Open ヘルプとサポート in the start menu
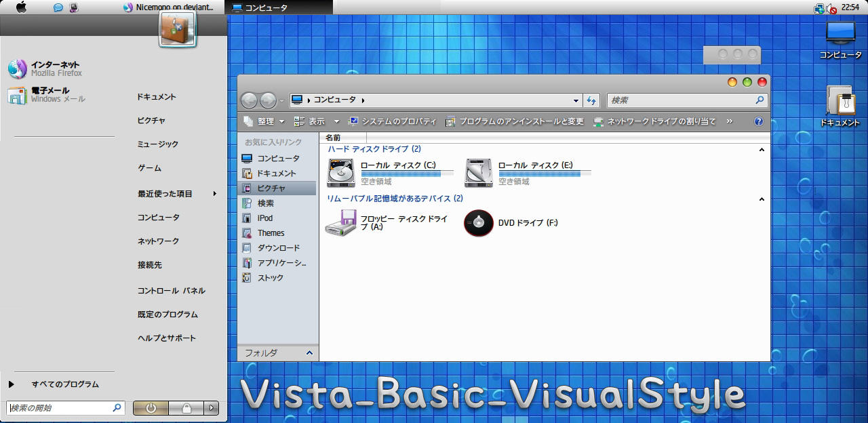 tap(167, 338)
